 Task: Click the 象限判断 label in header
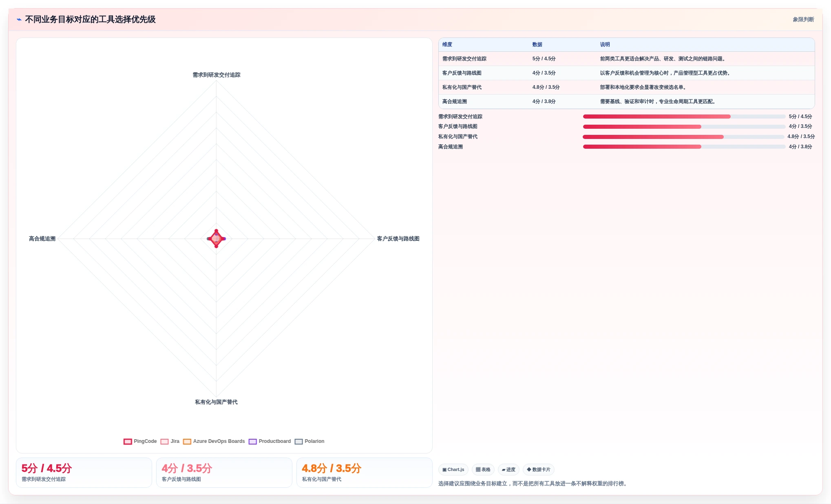[803, 20]
